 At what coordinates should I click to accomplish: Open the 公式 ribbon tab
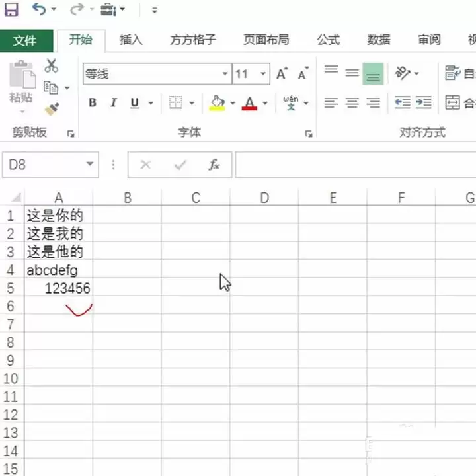[328, 40]
